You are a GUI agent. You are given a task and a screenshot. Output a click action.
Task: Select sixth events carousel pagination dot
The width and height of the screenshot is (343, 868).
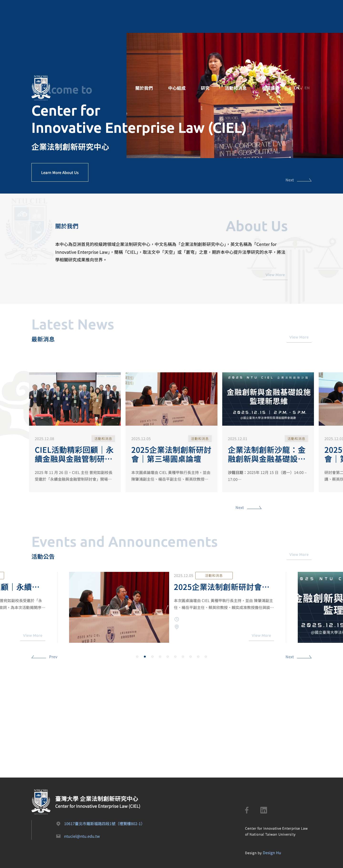click(175, 656)
